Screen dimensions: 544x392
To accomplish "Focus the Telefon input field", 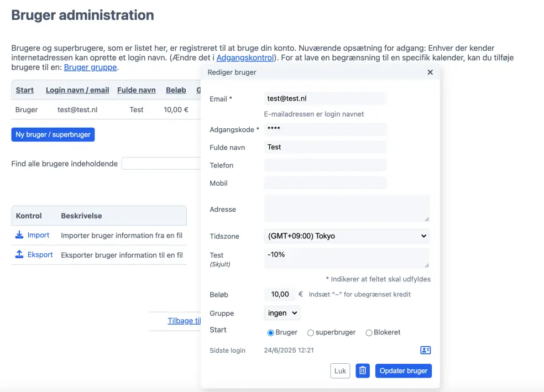I will click(325, 165).
